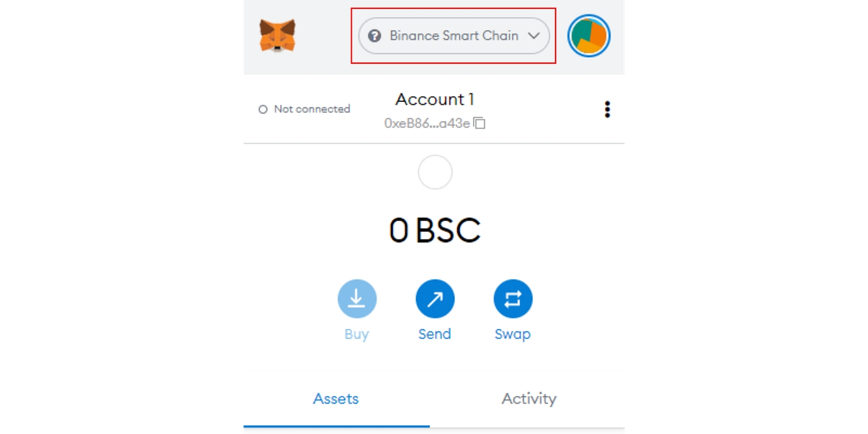Click the Swap text label
This screenshot has height=434, width=868.
coord(513,334)
